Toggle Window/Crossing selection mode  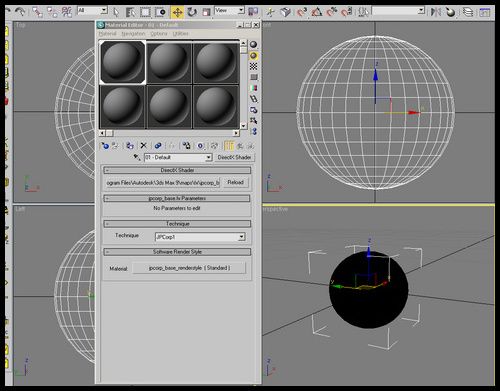(x=160, y=13)
